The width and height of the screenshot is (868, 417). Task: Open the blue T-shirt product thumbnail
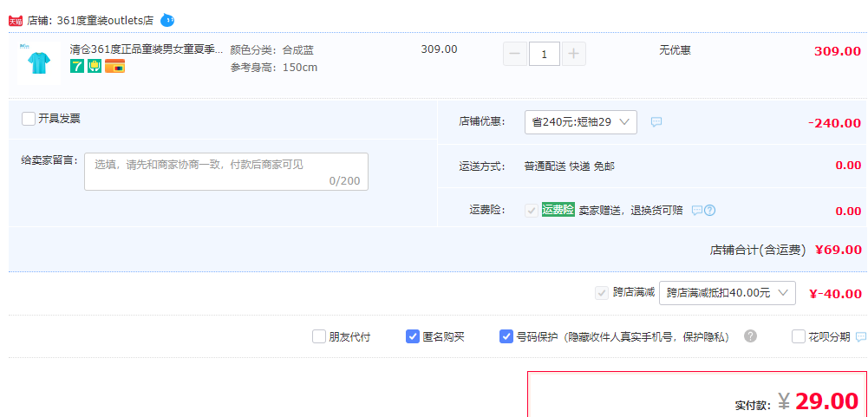tap(39, 62)
